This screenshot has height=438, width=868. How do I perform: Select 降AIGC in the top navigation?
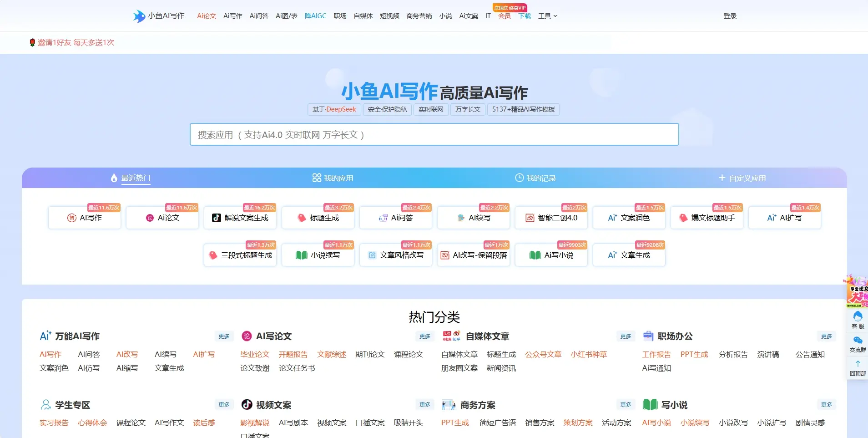(x=315, y=16)
